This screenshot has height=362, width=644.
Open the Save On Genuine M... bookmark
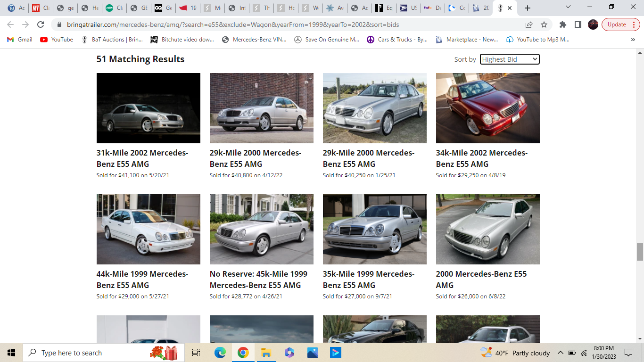(327, 40)
